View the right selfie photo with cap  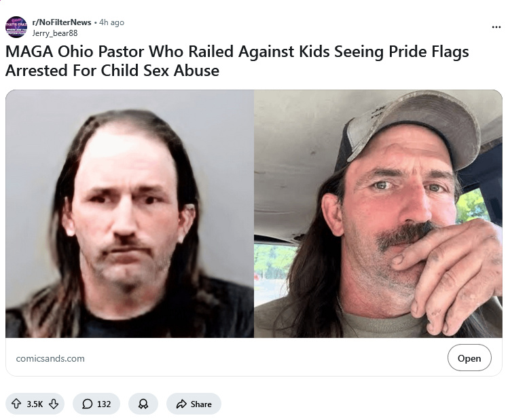378,214
